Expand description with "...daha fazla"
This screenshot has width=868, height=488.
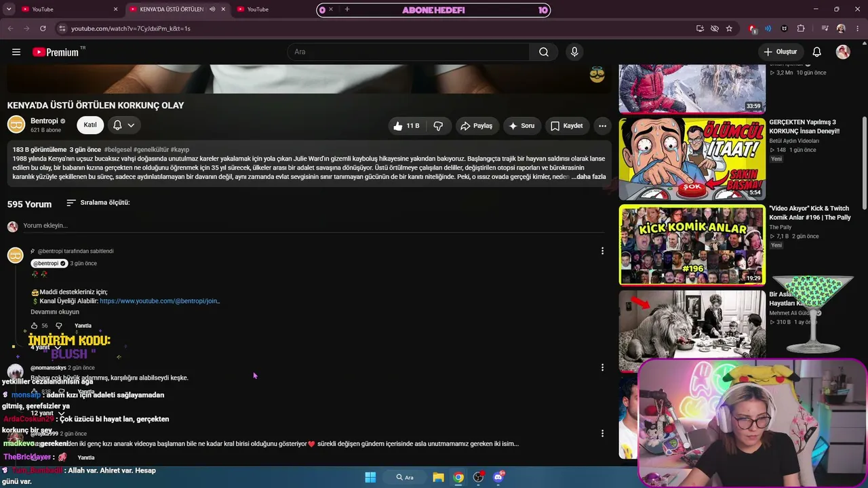(589, 177)
